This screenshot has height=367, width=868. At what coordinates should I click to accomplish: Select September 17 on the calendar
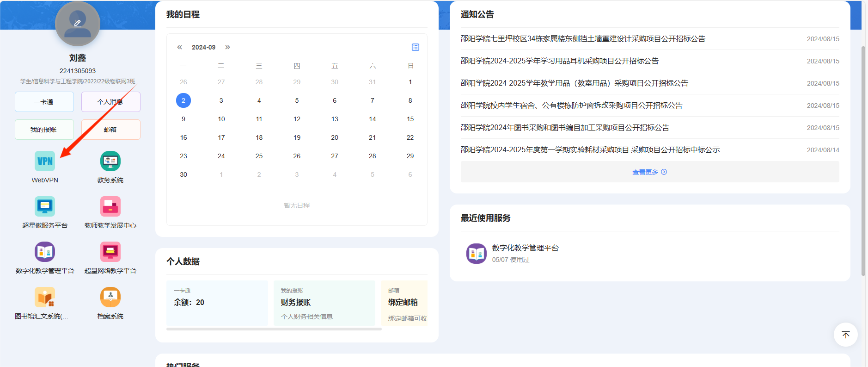221,137
